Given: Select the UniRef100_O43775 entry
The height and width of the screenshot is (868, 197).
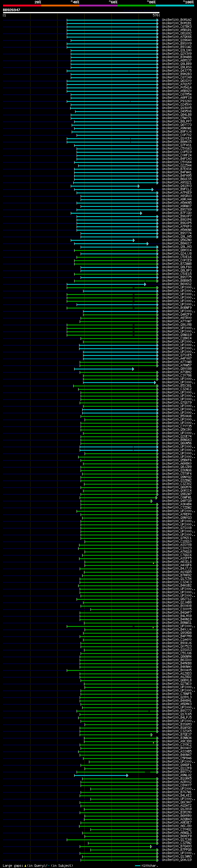Looking at the screenshot, I should pyautogui.click(x=177, y=71).
